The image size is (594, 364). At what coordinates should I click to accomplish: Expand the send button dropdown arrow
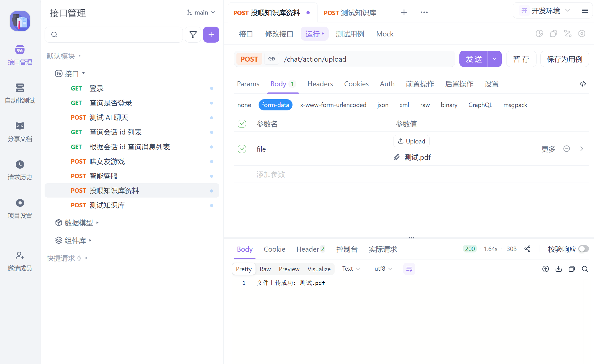494,59
